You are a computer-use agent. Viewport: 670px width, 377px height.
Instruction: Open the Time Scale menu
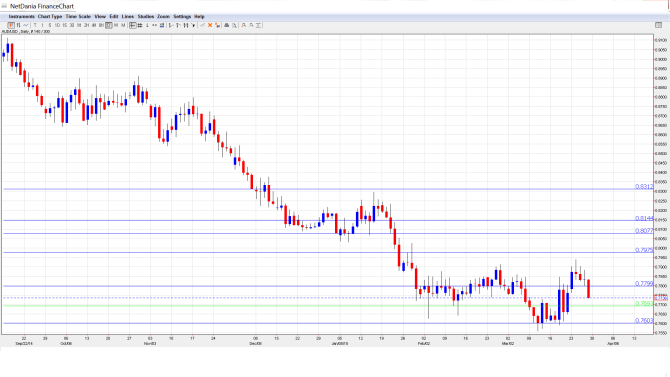[x=78, y=16]
